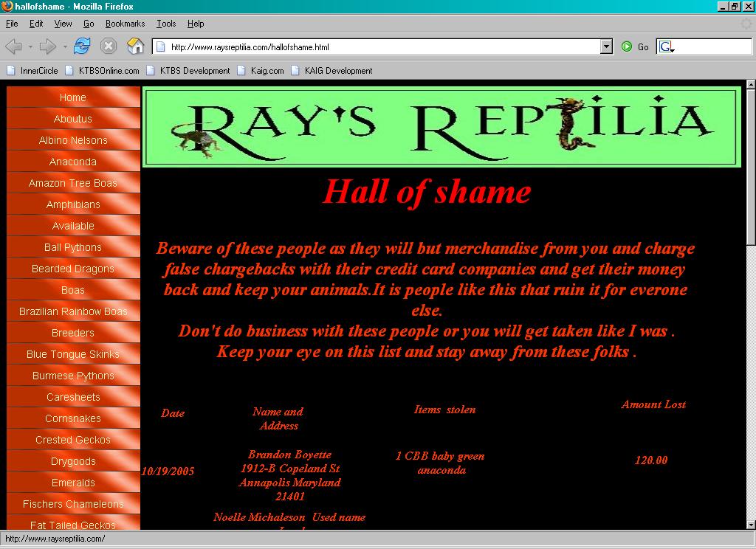The image size is (756, 549).
Task: Click the Breeders sidebar button
Action: [73, 333]
